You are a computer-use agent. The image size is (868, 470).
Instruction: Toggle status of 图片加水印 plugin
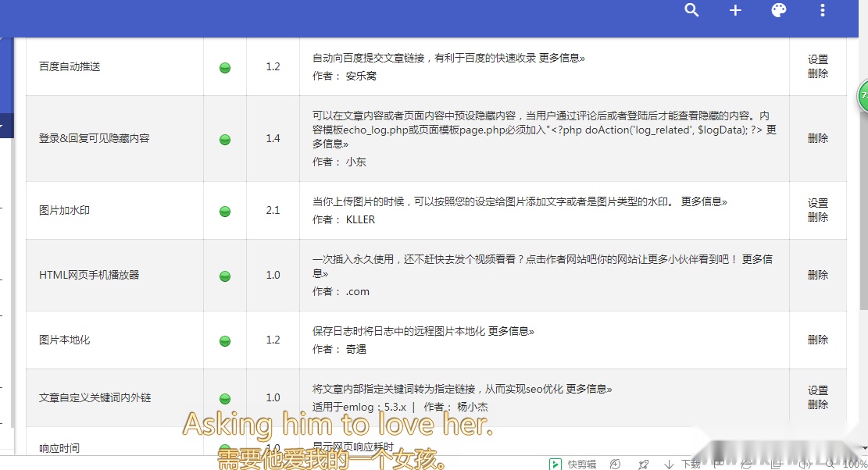coord(225,211)
